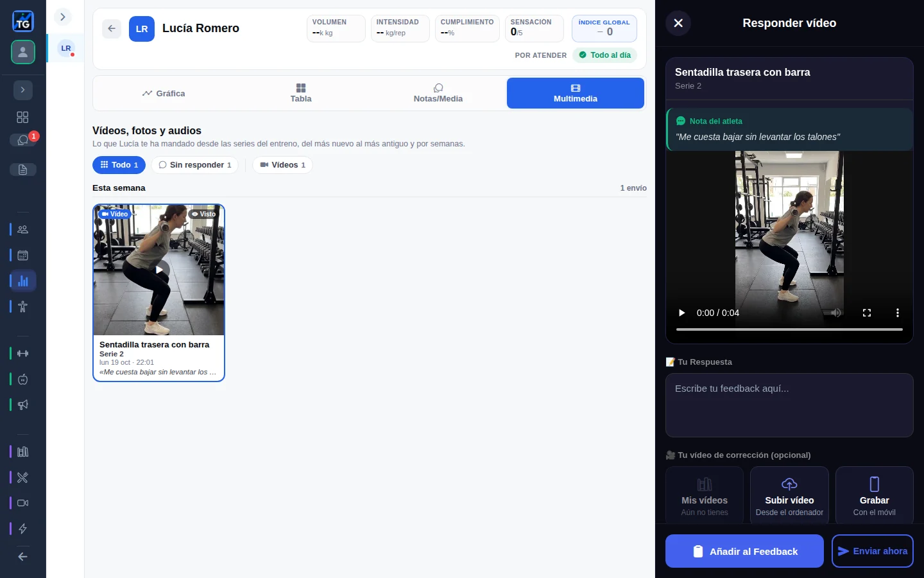This screenshot has height=578, width=924.
Task: Open the body figure icon
Action: tap(23, 306)
